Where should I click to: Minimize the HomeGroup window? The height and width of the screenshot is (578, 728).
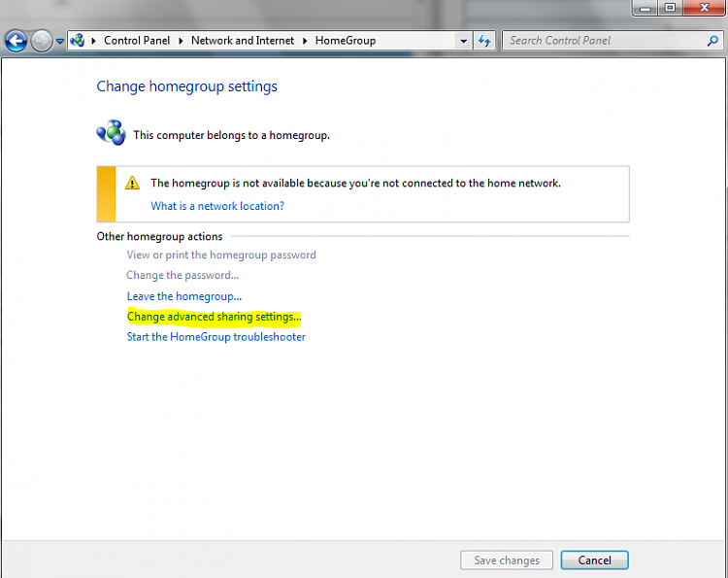(645, 8)
